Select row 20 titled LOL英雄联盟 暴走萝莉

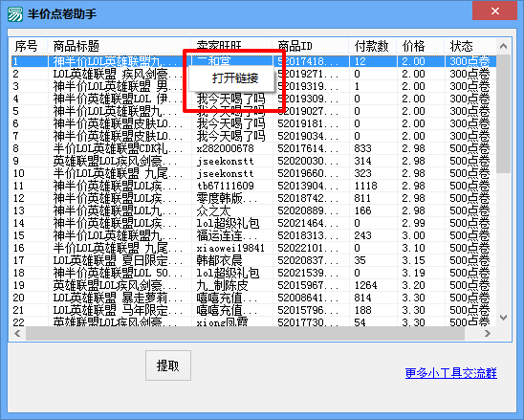tap(253, 298)
